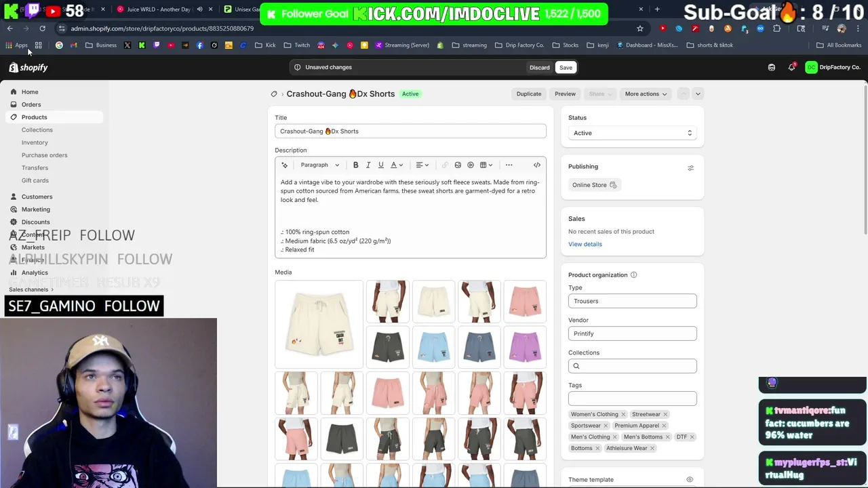
Task: Open the Drip Factory Co. bookmarks folder
Action: coord(519,45)
